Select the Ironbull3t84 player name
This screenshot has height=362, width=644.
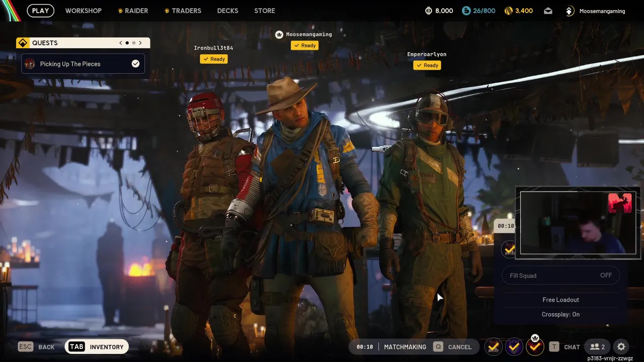click(213, 48)
